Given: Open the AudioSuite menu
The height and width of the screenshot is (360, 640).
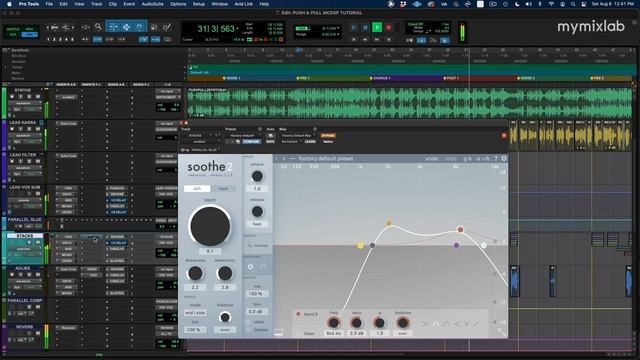Looking at the screenshot, I should (x=152, y=4).
